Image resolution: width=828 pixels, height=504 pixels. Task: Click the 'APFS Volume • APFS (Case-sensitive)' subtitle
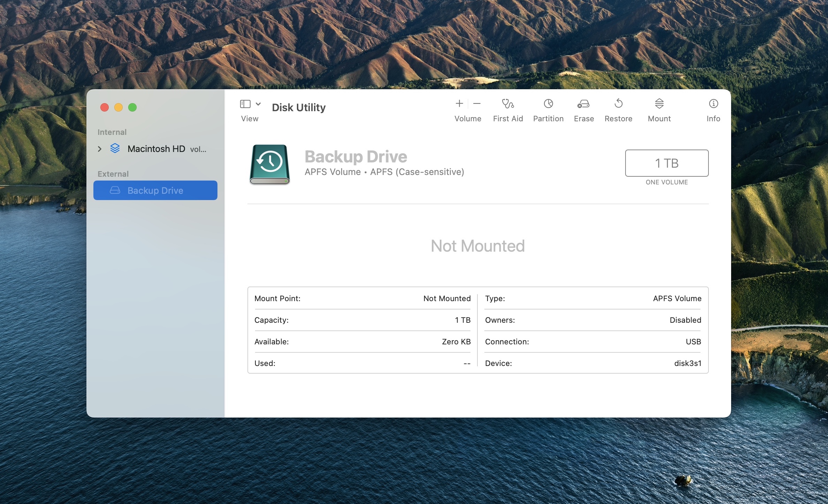click(x=384, y=172)
